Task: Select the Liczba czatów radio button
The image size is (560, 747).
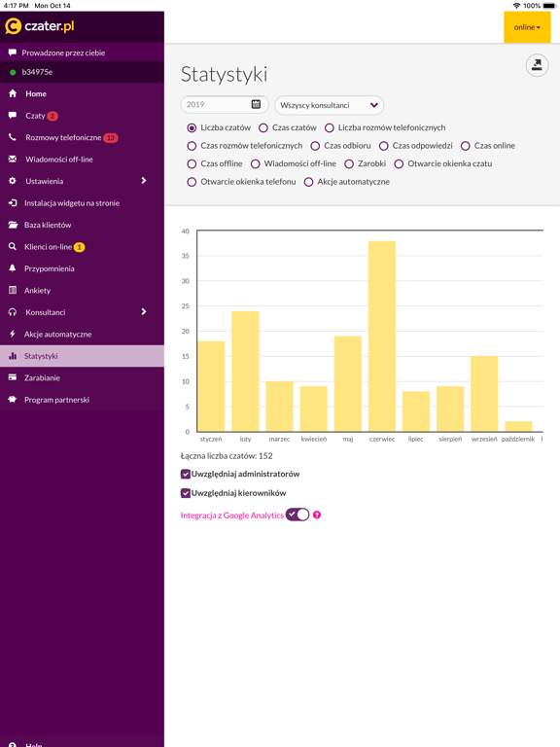Action: coord(192,127)
